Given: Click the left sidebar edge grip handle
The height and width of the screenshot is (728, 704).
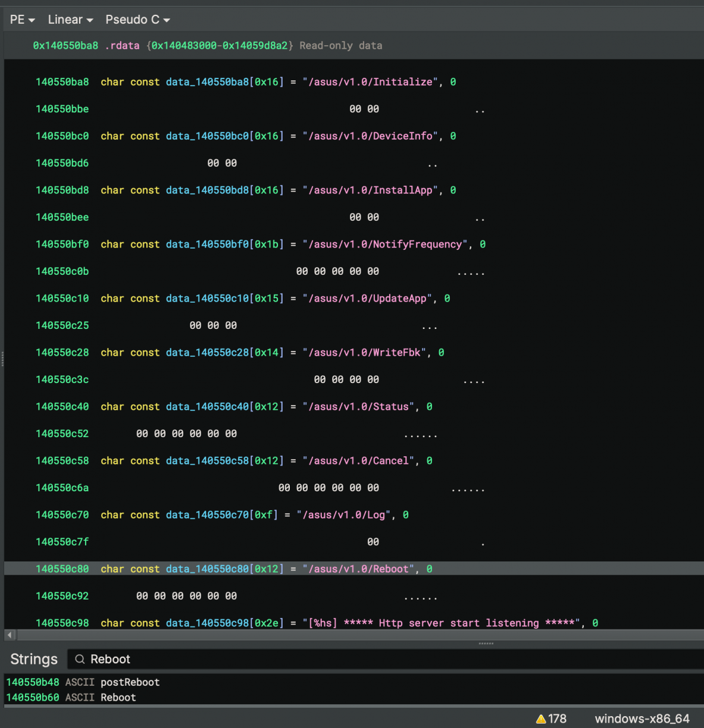Looking at the screenshot, I should (x=2, y=359).
